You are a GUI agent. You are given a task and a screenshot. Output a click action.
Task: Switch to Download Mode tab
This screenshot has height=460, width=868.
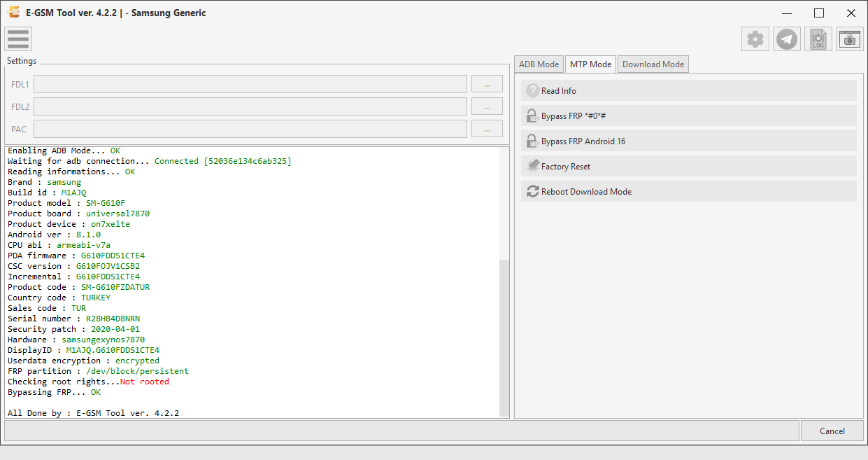pos(653,64)
